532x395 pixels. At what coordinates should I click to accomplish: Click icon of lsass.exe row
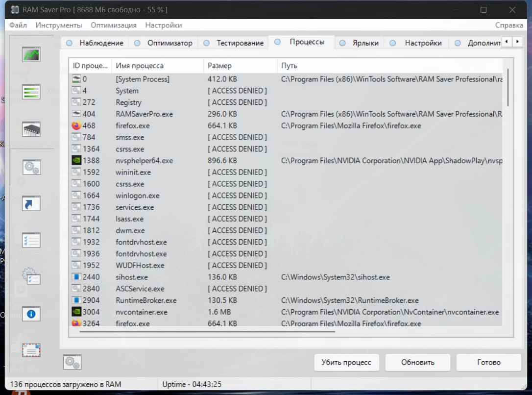(x=76, y=219)
